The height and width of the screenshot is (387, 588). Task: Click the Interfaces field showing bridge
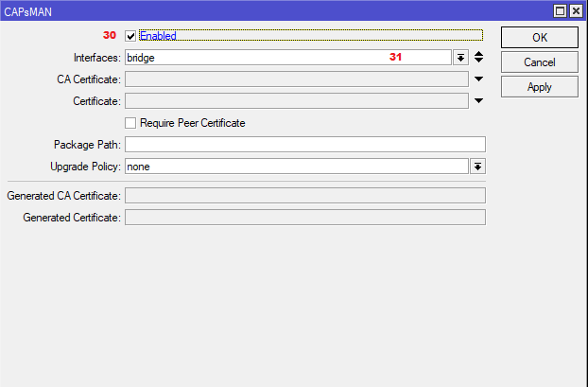click(x=288, y=58)
